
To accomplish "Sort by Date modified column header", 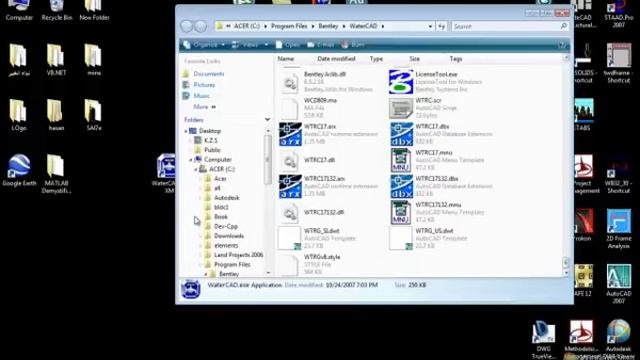I will (336, 59).
